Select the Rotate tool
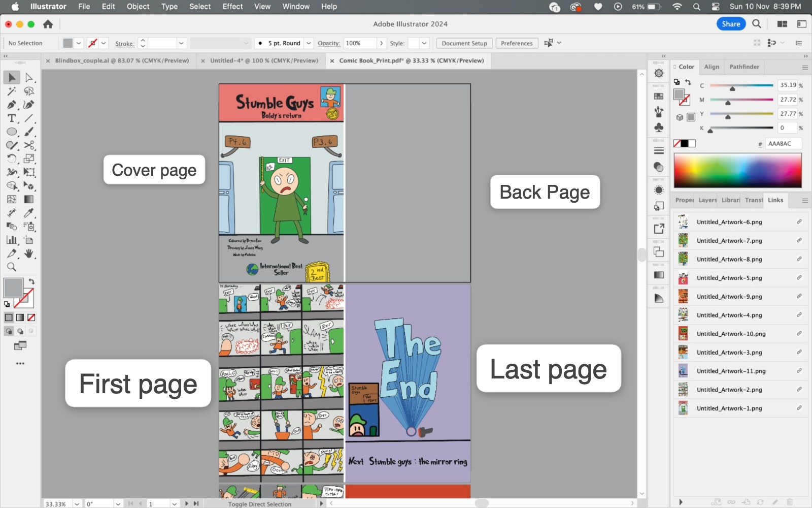 pyautogui.click(x=12, y=158)
